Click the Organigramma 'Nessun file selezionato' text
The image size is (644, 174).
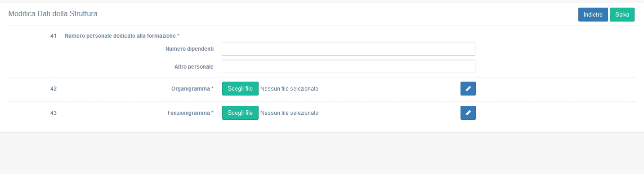(x=289, y=89)
